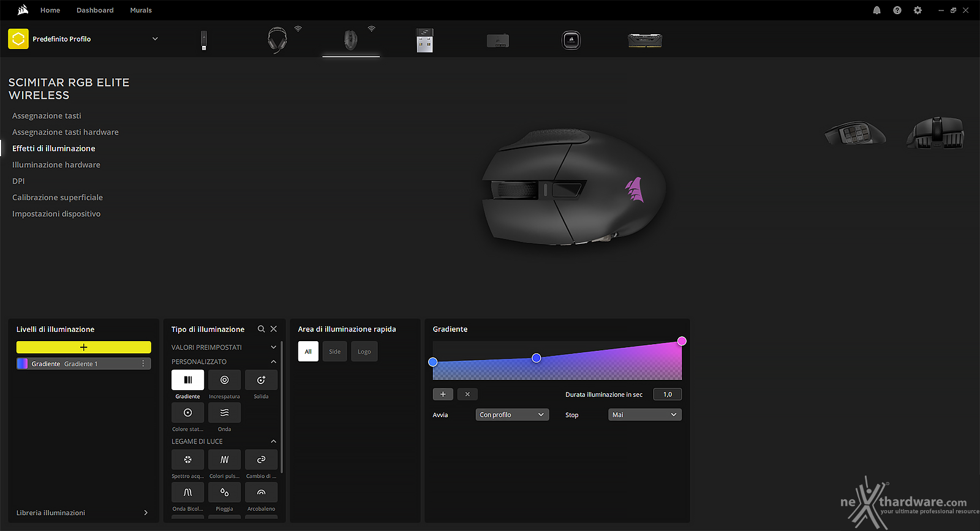This screenshot has height=531, width=980.
Task: Select Logo lighting zone
Action: pos(364,352)
